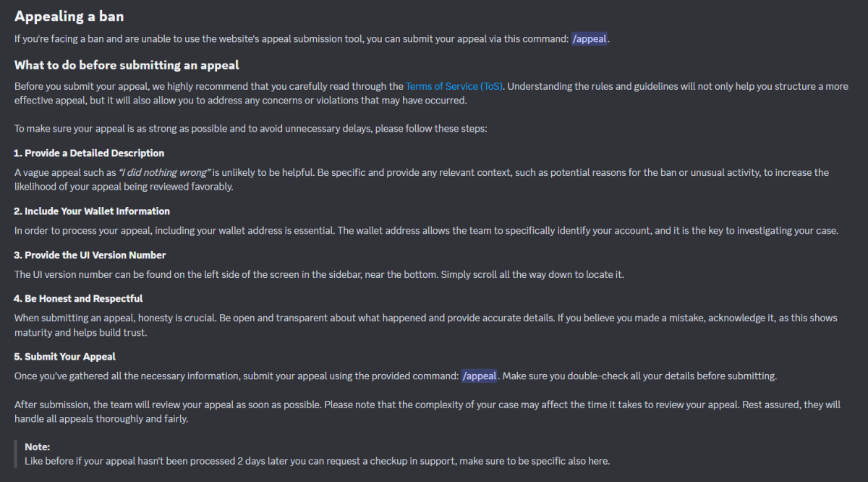
Task: Click the "1. Provide a Detailed Description" heading
Action: click(x=89, y=153)
